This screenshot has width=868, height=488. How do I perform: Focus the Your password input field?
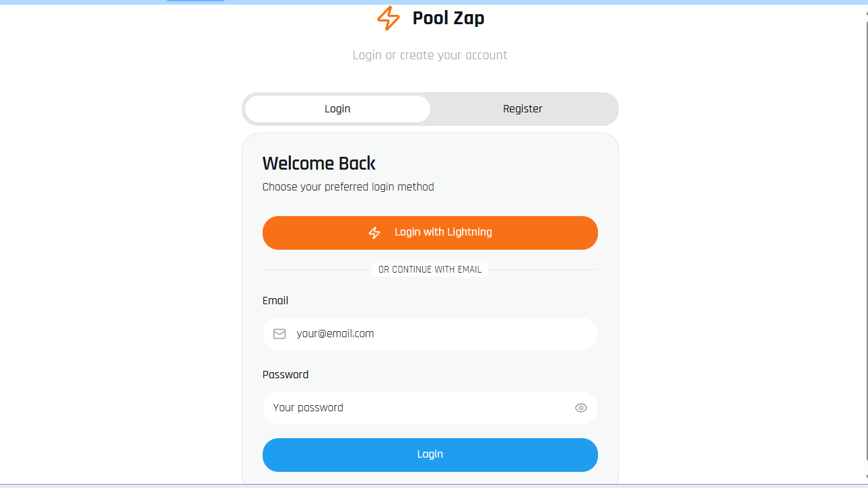[x=430, y=408]
